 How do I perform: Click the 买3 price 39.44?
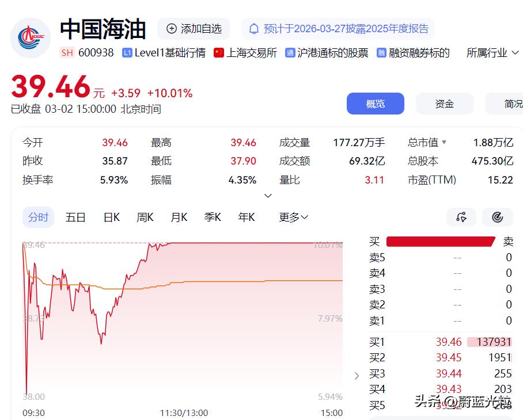click(x=449, y=373)
